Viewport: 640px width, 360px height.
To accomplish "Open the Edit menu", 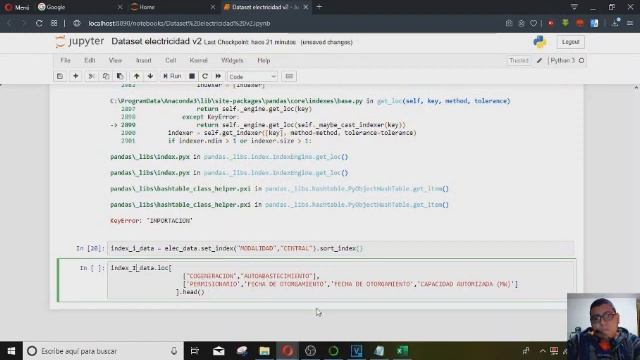I will (90, 60).
